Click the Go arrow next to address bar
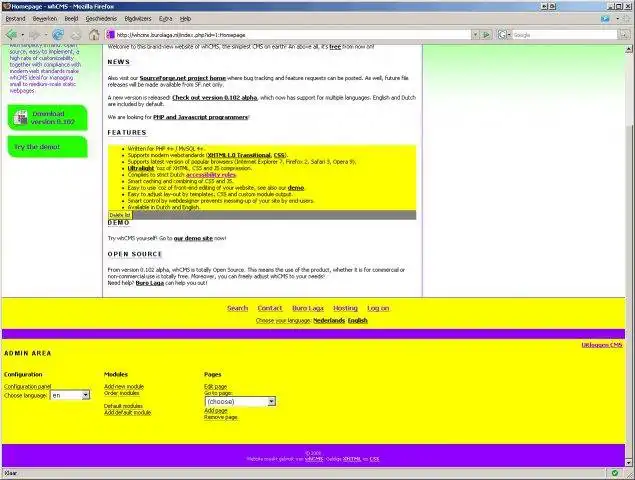 486,35
